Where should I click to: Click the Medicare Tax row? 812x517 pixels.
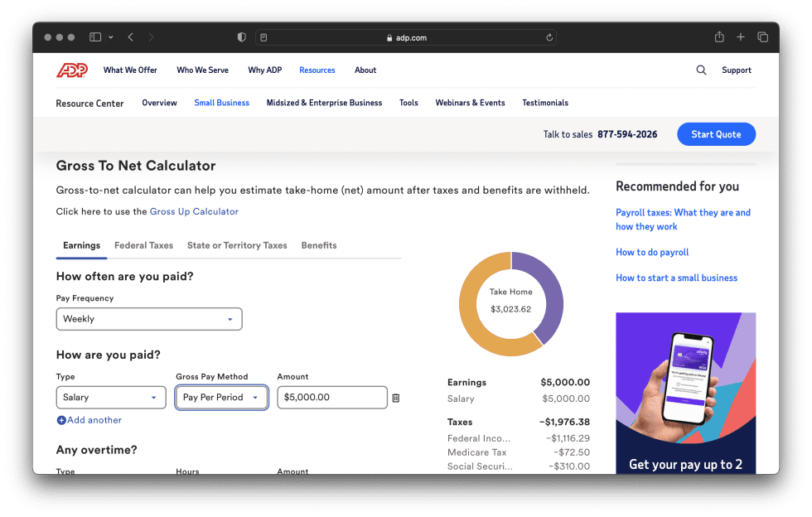[x=519, y=452]
